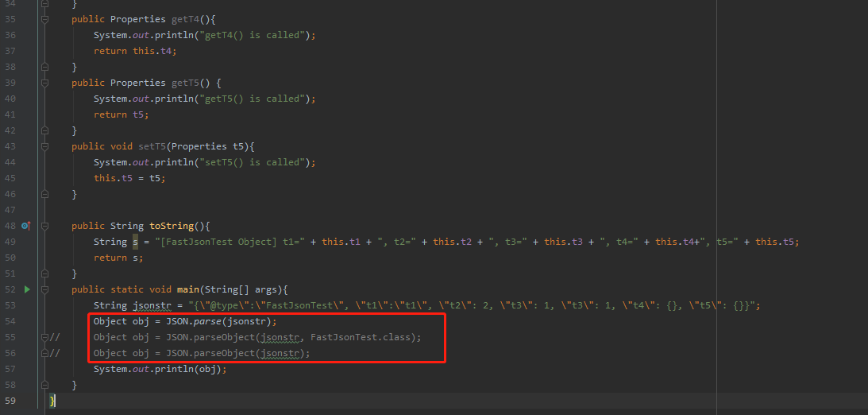Collapse the getT4() method fold marker
868x415 pixels.
(x=44, y=19)
